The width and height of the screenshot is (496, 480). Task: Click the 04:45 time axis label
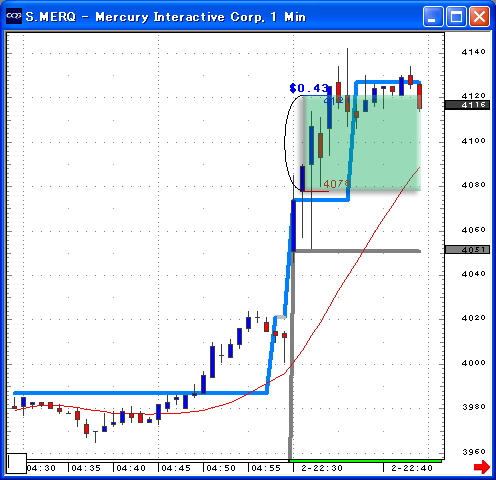click(176, 468)
